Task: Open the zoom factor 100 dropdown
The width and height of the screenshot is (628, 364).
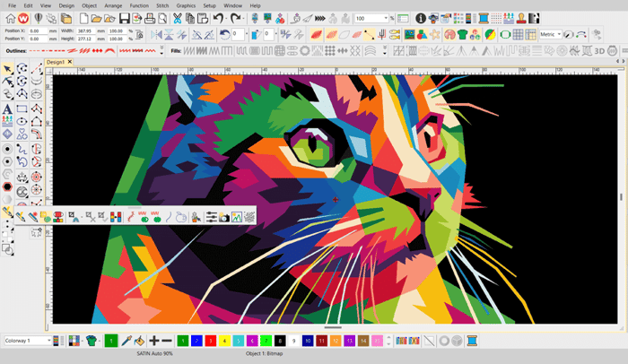Action: pyautogui.click(x=388, y=18)
